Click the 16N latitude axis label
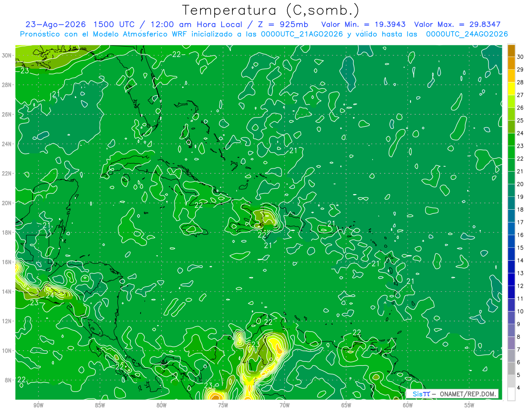This screenshot has height=411, width=532. (x=7, y=262)
